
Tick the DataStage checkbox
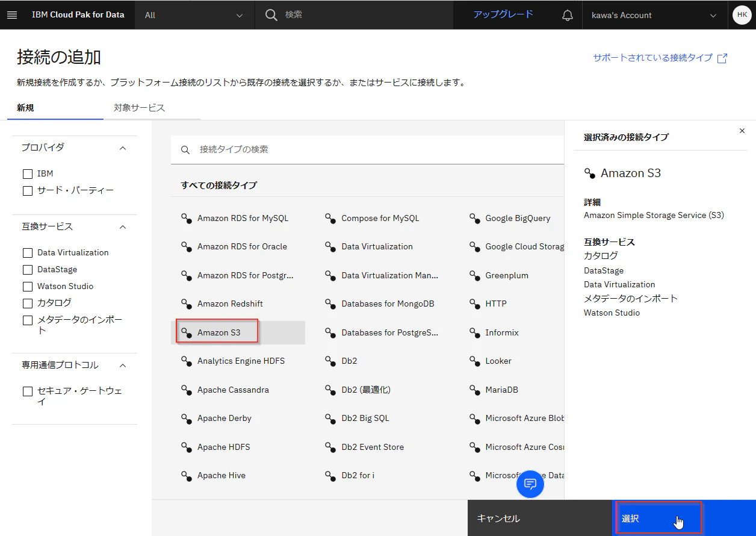click(27, 270)
